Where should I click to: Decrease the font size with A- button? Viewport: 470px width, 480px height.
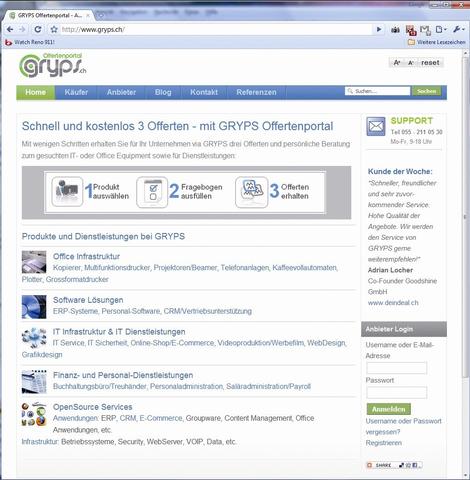point(411,63)
